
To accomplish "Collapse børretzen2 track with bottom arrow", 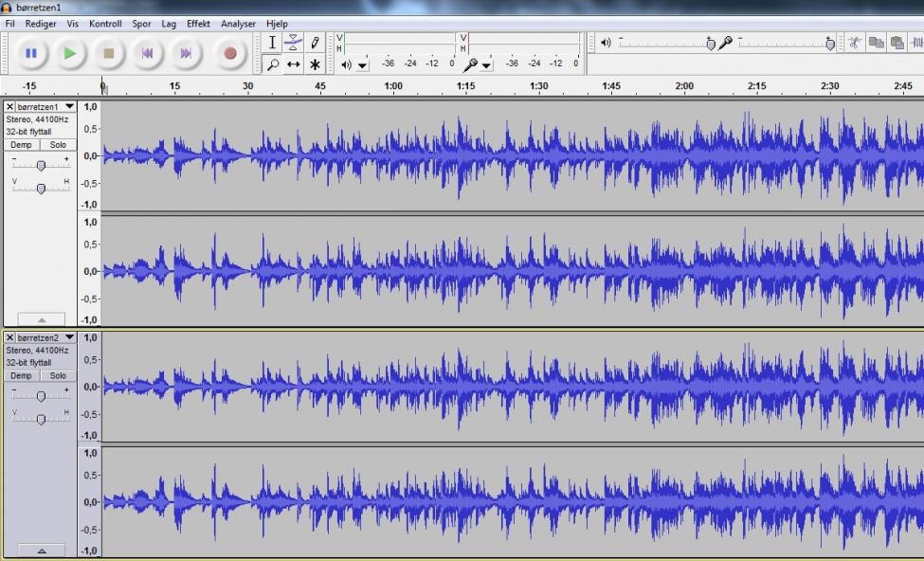I will point(41,551).
